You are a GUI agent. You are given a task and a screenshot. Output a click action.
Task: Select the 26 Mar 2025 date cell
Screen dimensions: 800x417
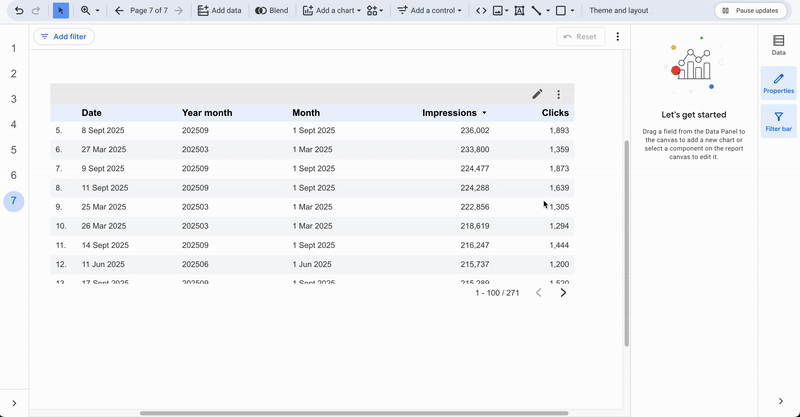pos(104,226)
